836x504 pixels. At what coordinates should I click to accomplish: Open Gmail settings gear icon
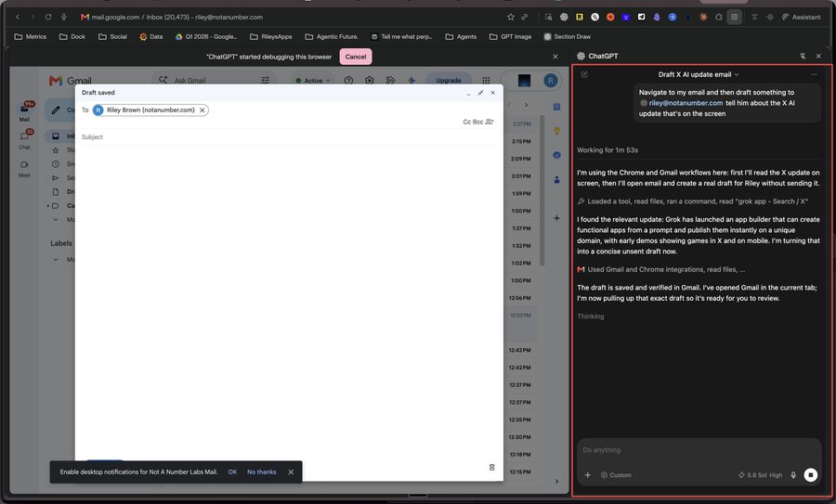(x=370, y=81)
